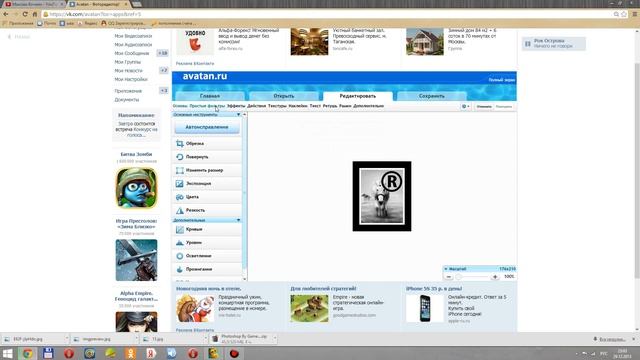Screen dimensions: 640x360
Task: Open Мои Группы in VK sidebar
Action: (x=127, y=62)
